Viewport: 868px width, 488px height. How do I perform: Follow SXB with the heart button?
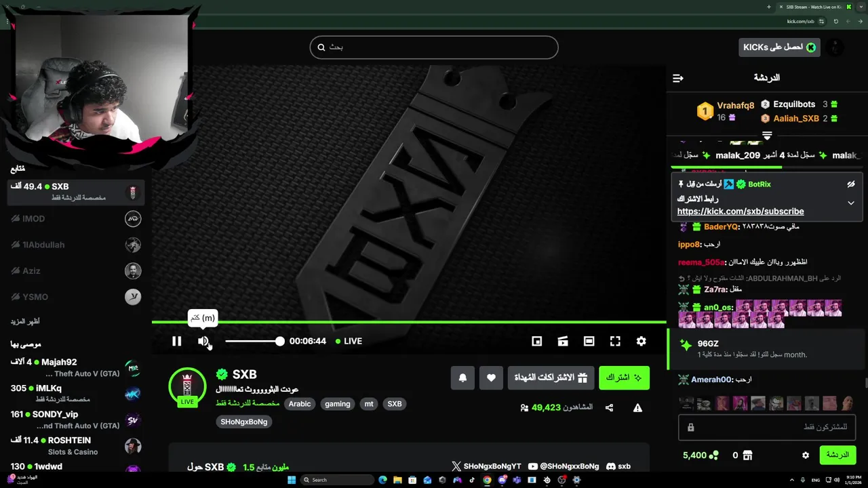pos(491,378)
